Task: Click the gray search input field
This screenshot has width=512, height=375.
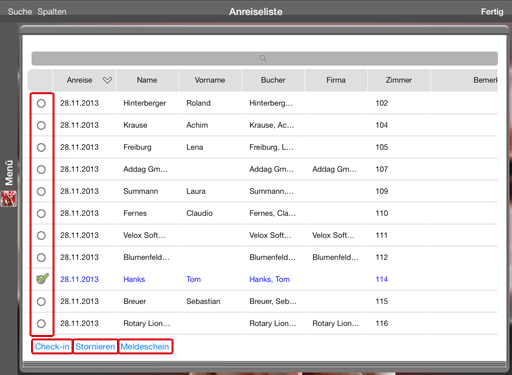Action: tap(265, 58)
